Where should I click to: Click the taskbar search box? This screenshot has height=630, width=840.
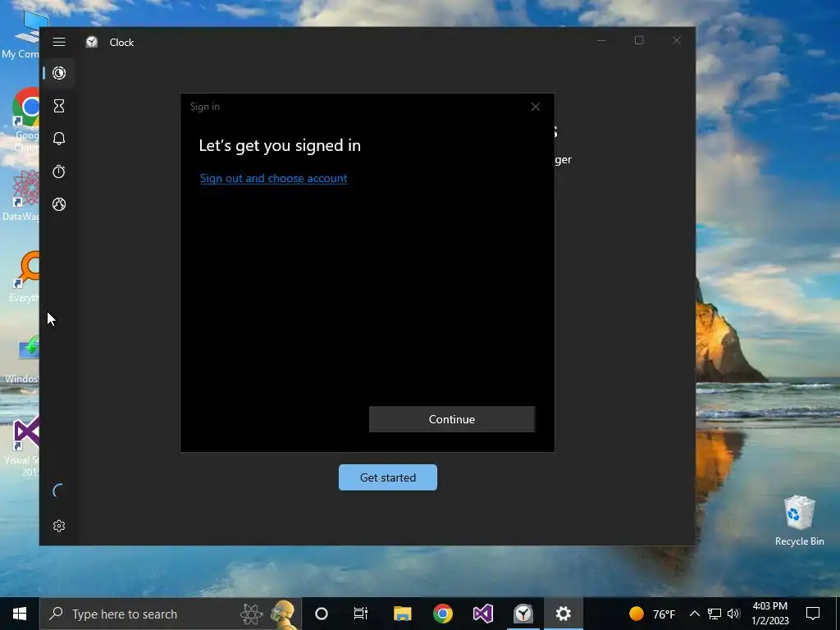pyautogui.click(x=171, y=614)
